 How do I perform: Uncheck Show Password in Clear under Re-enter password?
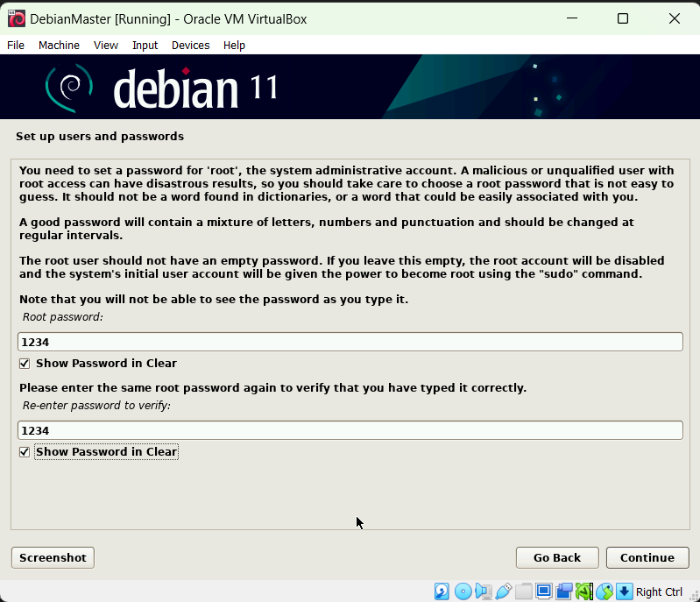25,452
